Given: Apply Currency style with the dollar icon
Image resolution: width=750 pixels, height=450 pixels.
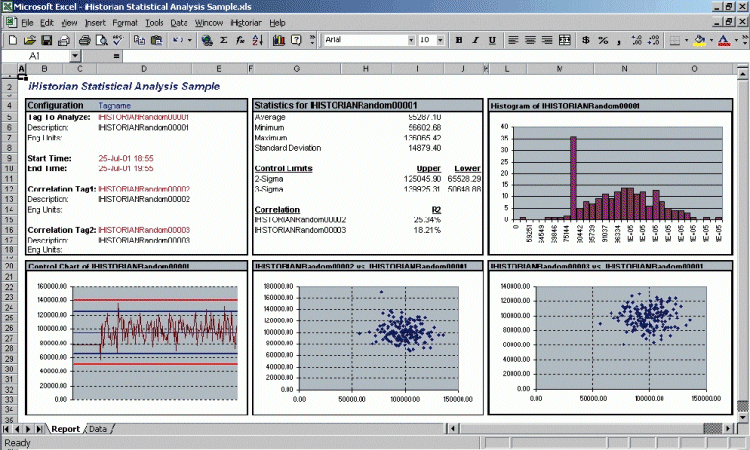Looking at the screenshot, I should [x=585, y=40].
